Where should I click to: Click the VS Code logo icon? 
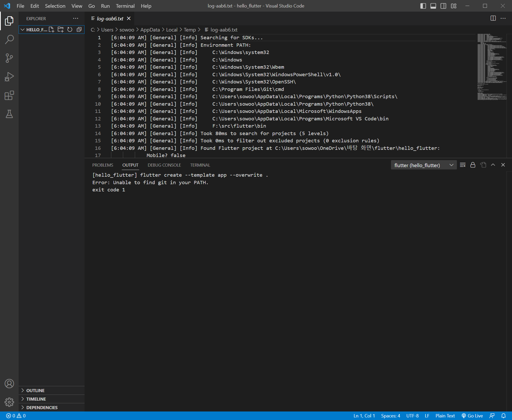click(7, 6)
